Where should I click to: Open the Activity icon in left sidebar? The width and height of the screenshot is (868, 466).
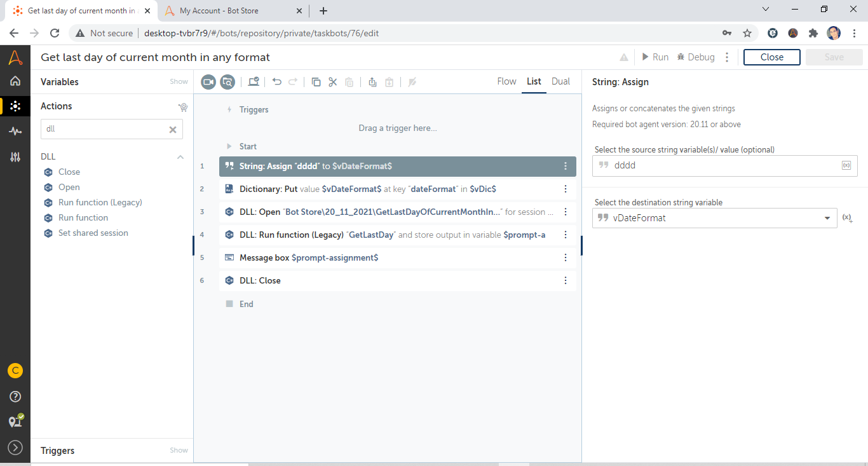coord(15,131)
